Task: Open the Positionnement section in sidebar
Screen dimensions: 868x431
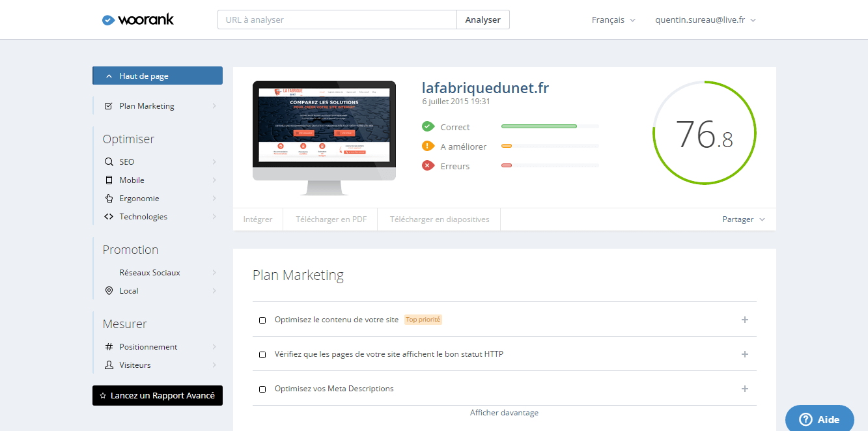Action: [158, 347]
